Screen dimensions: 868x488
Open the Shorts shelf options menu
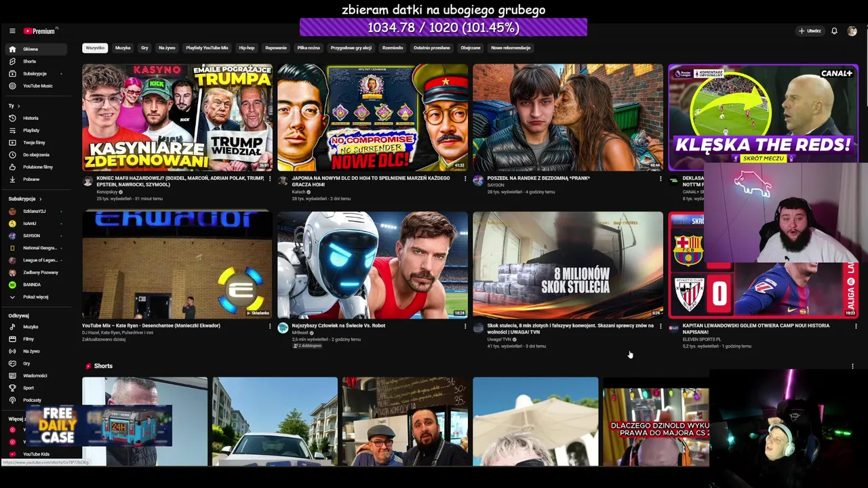pos(852,367)
